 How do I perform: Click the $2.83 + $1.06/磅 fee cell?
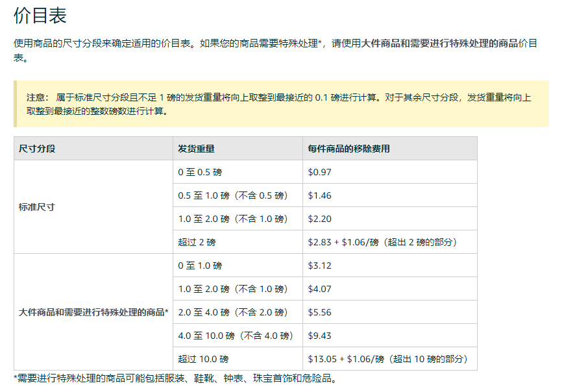[382, 242]
